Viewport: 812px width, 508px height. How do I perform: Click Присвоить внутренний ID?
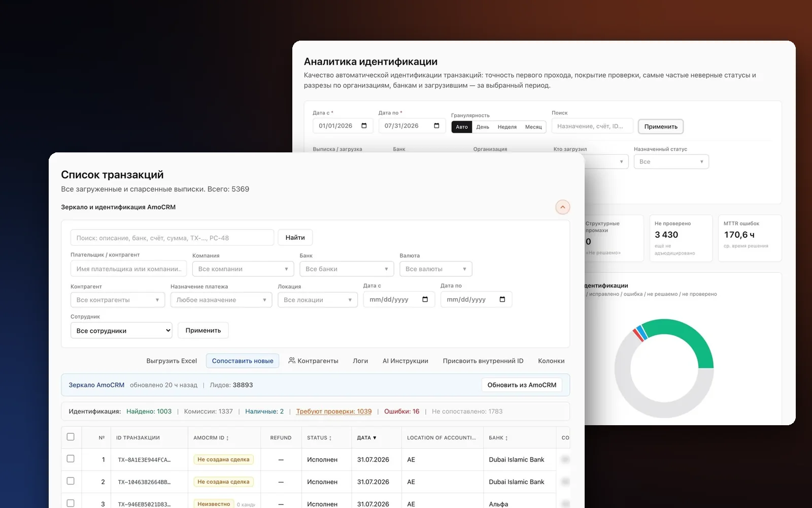click(483, 361)
